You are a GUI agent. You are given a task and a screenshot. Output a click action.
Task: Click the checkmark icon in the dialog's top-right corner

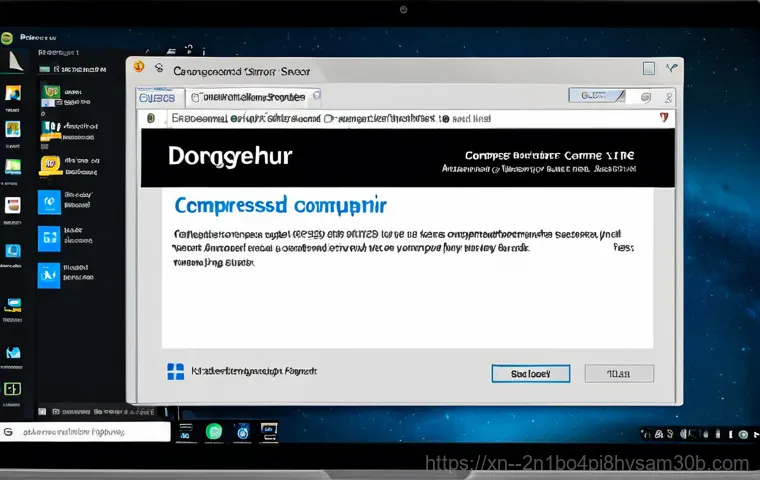coord(671,68)
